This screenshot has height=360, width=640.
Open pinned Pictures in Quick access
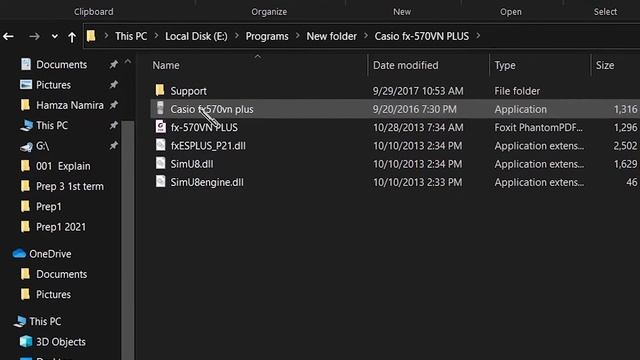[x=53, y=85]
